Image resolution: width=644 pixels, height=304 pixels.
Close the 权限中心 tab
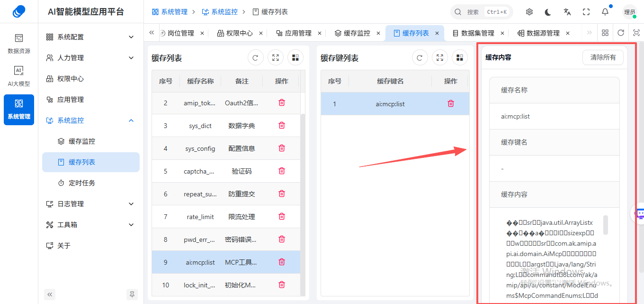261,33
